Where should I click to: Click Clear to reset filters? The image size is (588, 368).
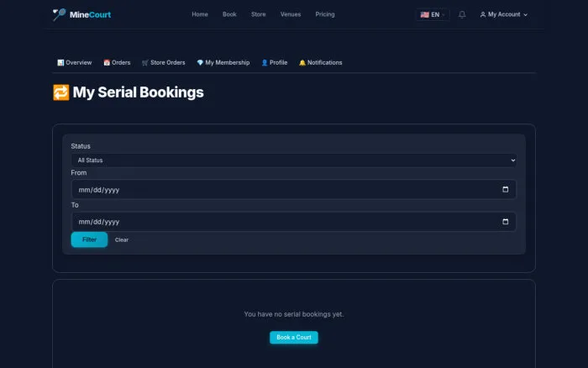(x=122, y=239)
